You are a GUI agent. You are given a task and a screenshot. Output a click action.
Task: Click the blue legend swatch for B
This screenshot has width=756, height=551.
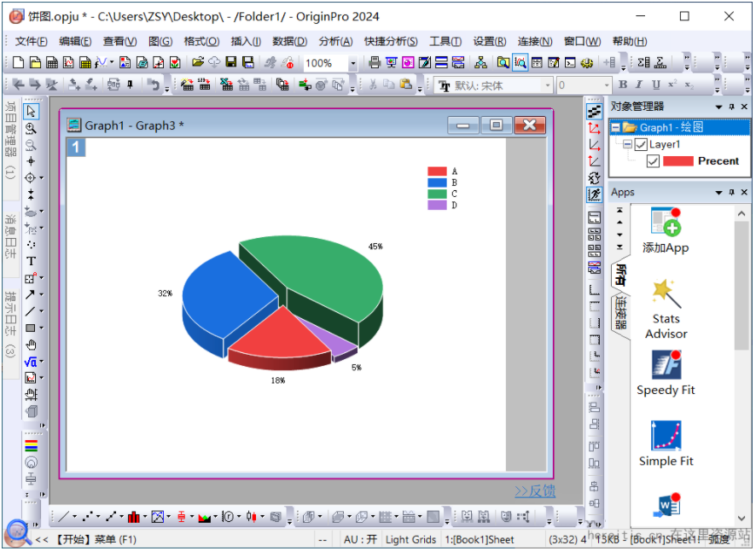tap(437, 183)
